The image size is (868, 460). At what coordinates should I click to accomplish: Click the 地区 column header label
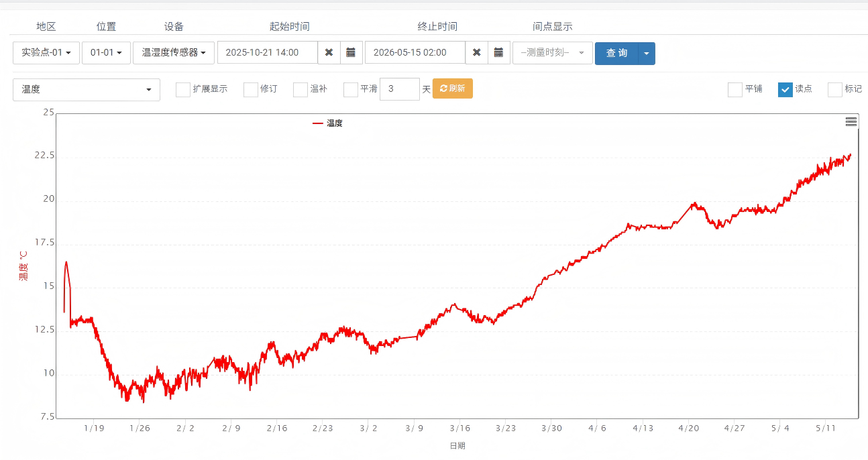click(46, 27)
